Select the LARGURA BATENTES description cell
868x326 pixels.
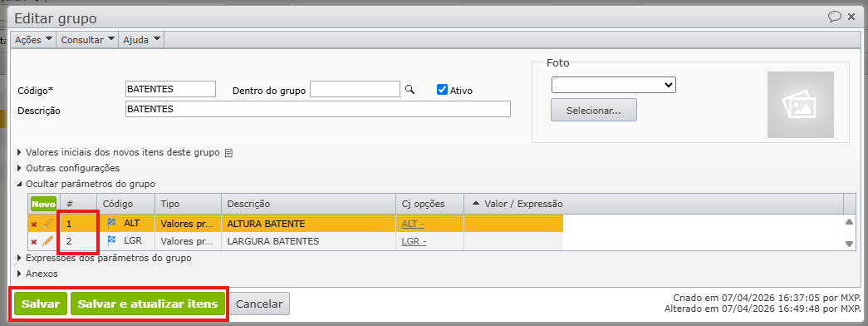click(309, 242)
